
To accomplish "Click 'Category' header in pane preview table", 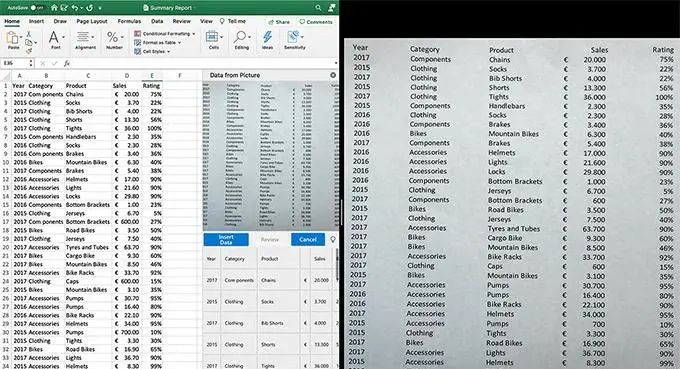I will coord(239,259).
